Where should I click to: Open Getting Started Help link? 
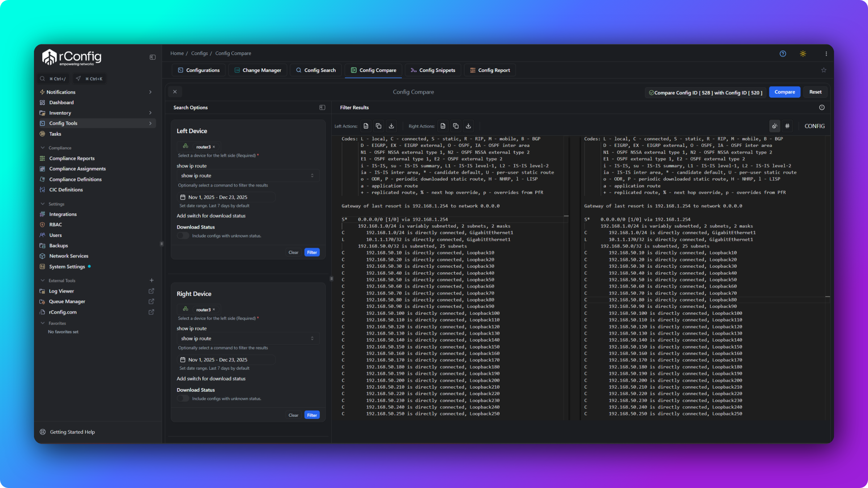pos(72,432)
